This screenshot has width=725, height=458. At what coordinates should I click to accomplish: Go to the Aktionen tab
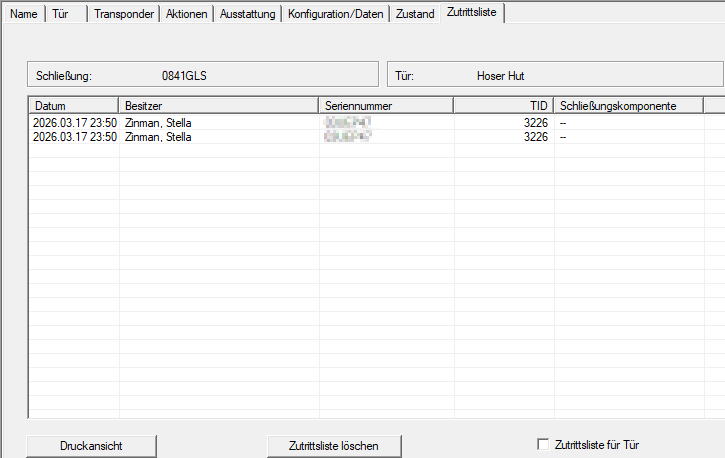click(184, 14)
